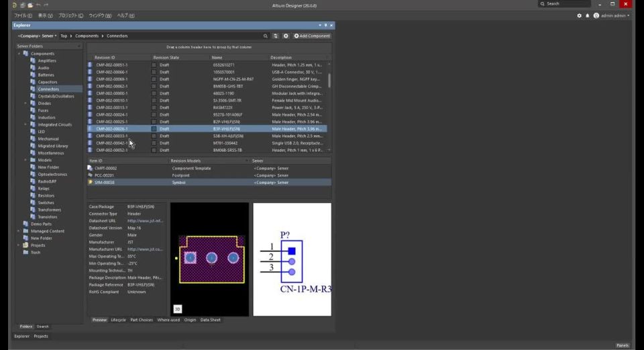
Task: Click the Audio folder icon
Action: 33,67
